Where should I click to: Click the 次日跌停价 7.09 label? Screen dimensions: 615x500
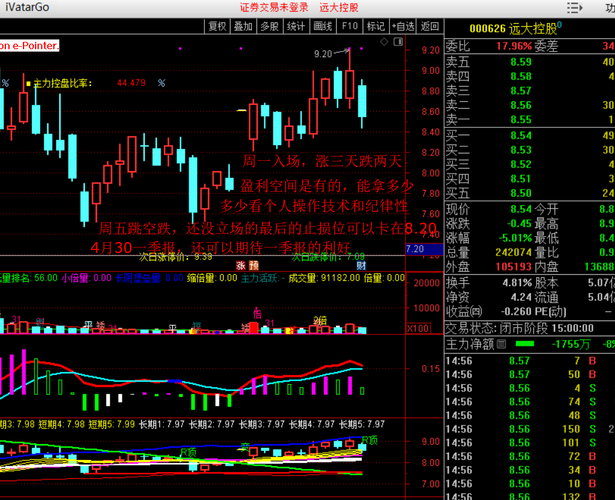pyautogui.click(x=328, y=257)
